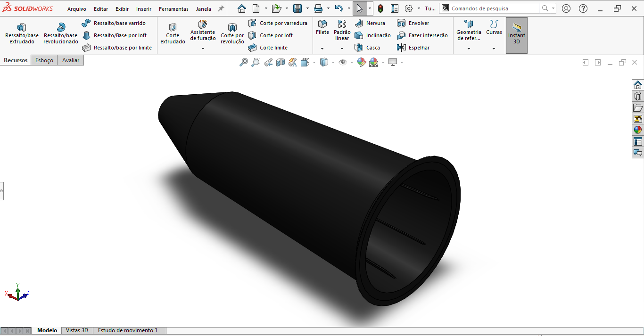This screenshot has width=644, height=336.
Task: Open Appearances task pane color ball
Action: click(x=638, y=130)
